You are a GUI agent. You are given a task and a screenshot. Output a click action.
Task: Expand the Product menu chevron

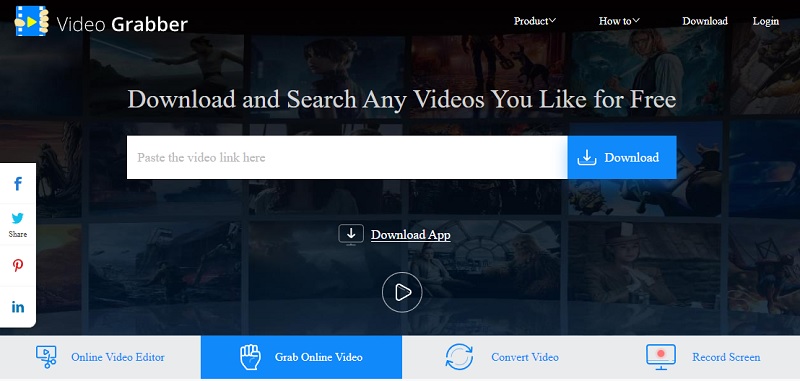coord(552,20)
